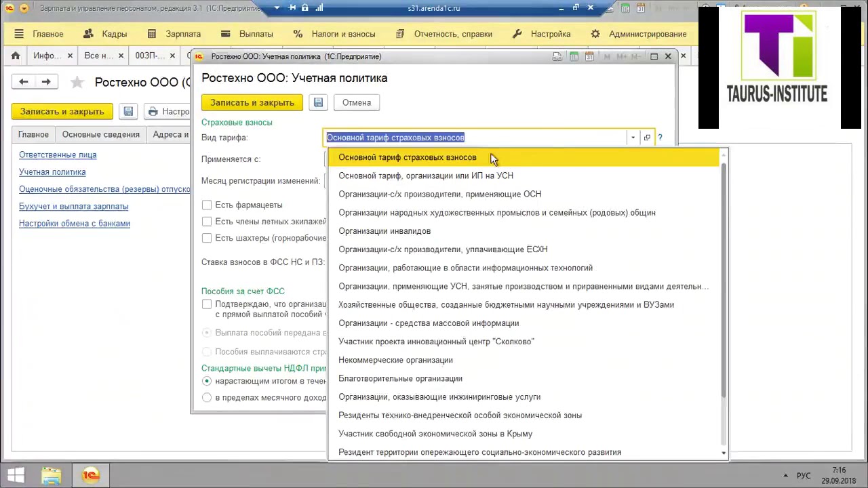The image size is (868, 488).
Task: Choose Некоммерческие организации option
Action: pyautogui.click(x=523, y=360)
